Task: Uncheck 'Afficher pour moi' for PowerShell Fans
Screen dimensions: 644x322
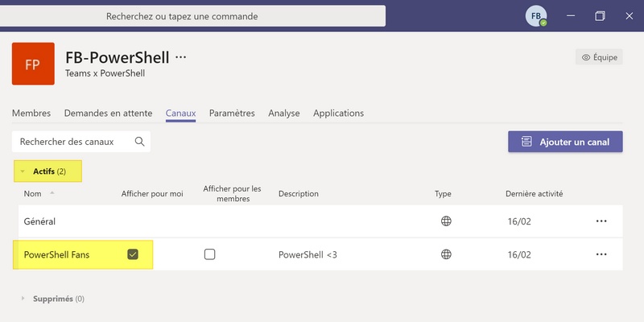Action: point(133,254)
